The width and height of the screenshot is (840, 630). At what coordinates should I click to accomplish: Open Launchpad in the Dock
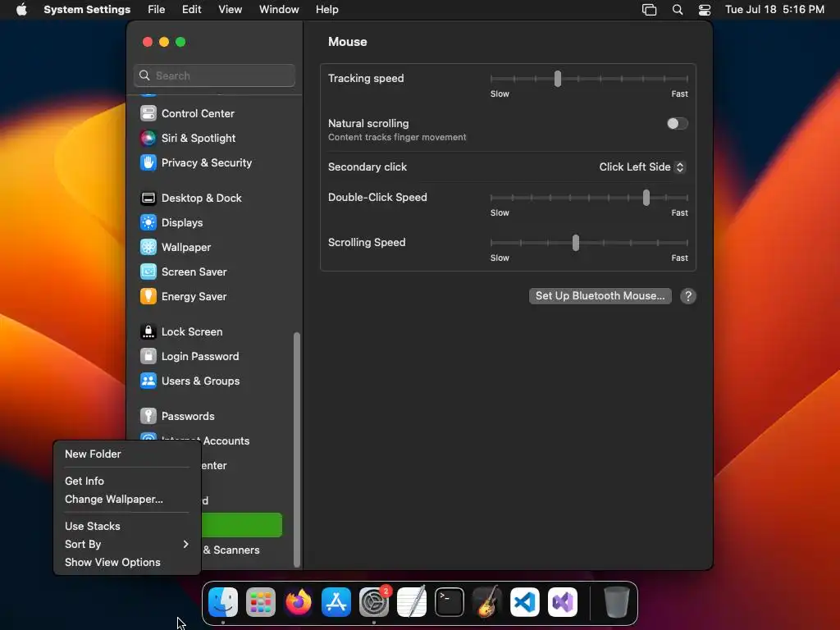click(x=261, y=602)
